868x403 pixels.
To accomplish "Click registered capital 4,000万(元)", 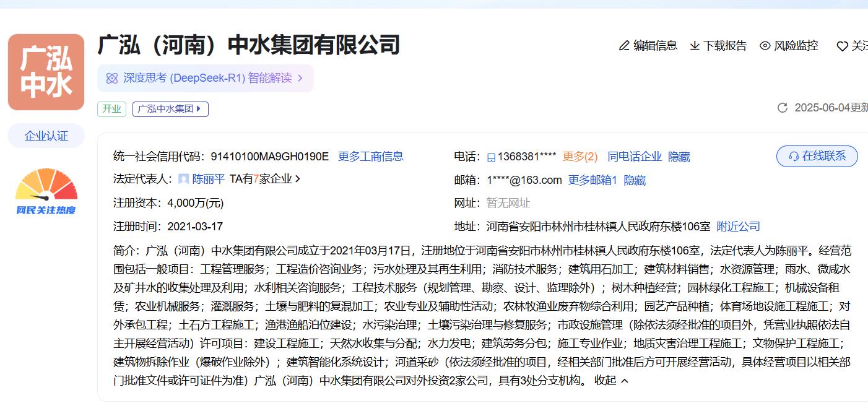I will click(196, 202).
